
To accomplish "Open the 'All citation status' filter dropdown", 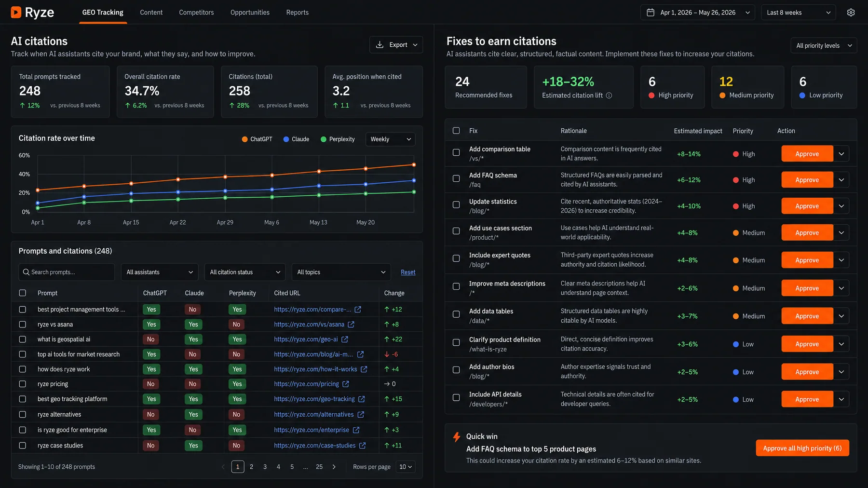I will (245, 272).
